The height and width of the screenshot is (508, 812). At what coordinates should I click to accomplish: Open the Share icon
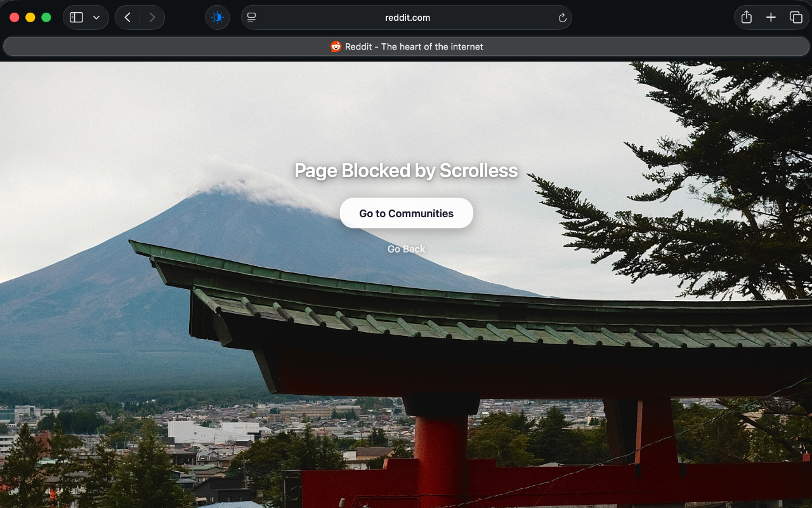tap(747, 18)
